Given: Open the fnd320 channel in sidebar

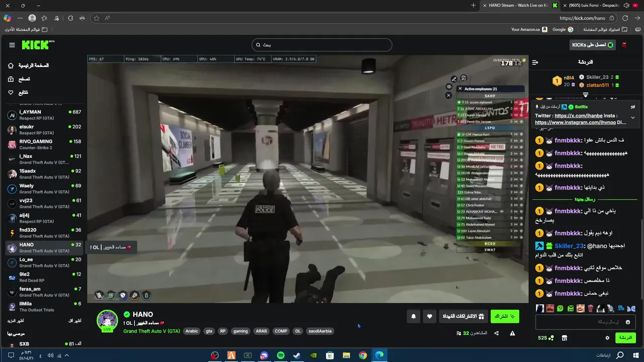Looking at the screenshot, I should tap(43, 233).
